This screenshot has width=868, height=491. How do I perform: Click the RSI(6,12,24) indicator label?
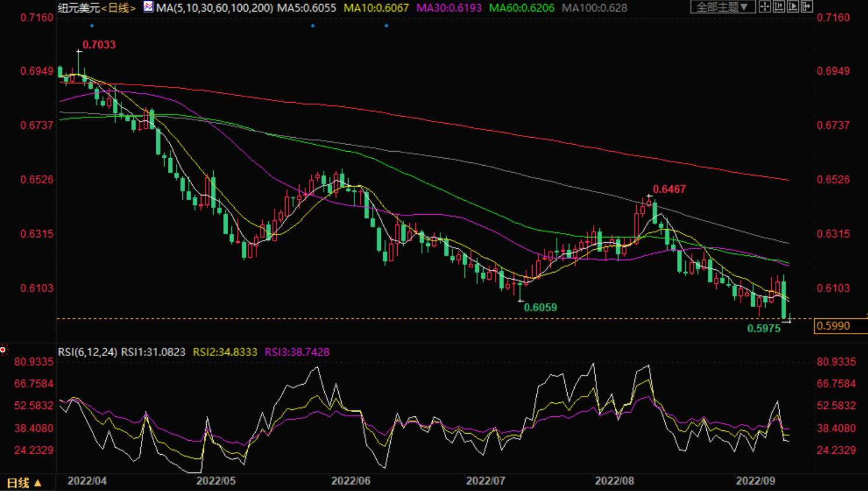click(x=87, y=352)
